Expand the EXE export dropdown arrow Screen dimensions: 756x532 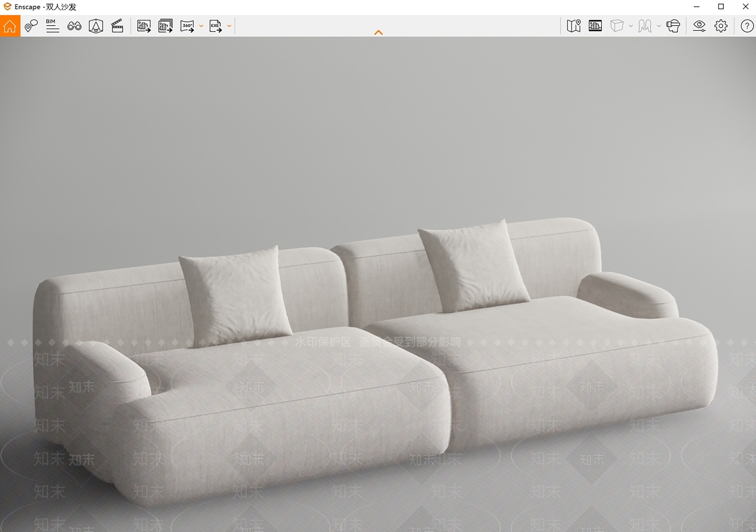tap(230, 26)
